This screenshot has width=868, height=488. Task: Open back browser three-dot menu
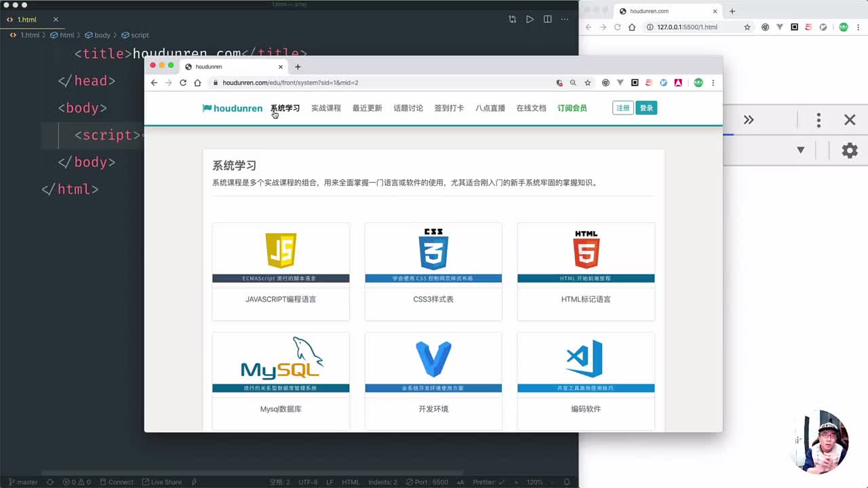click(x=858, y=27)
